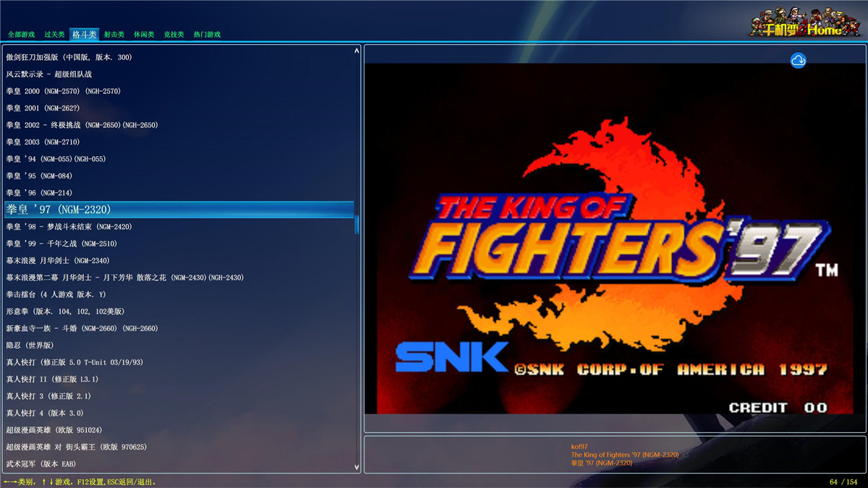Click the game list scrollbar thumb

point(357,224)
